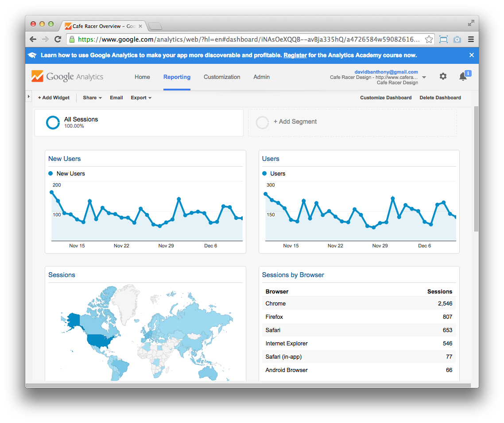Click first data point on Users chart
Image resolution: width=504 pixels, height=423 pixels.
click(x=265, y=194)
